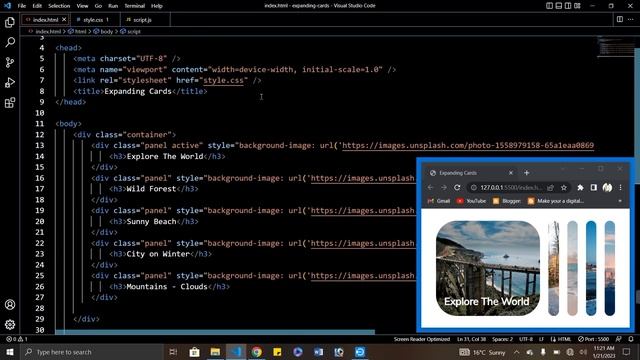The width and height of the screenshot is (640, 360).
Task: Open the Edit menu
Action: [x=37, y=6]
